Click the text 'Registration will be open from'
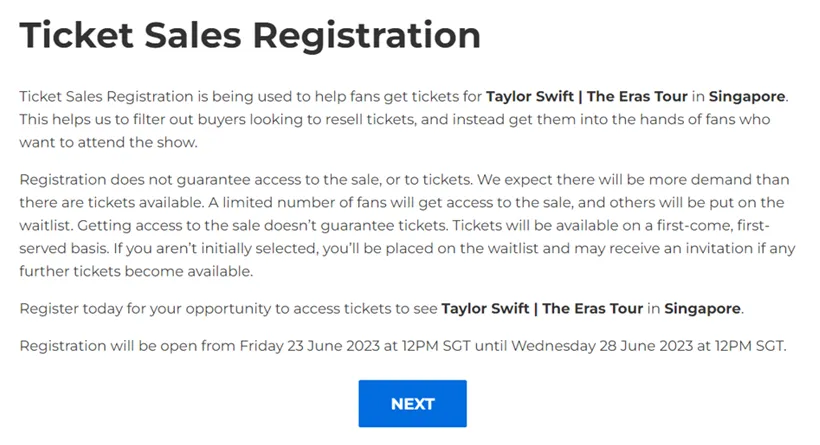820x445 pixels. [x=127, y=346]
